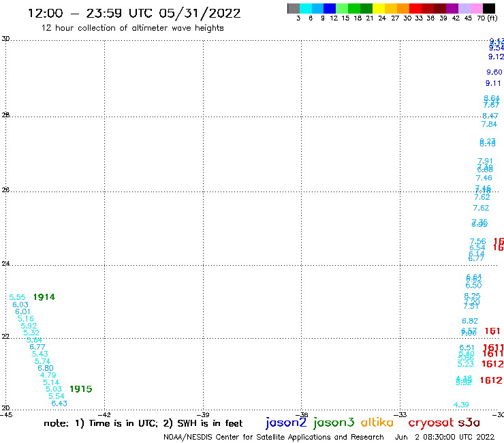
Task: Click the red time stamp 1612 beside 5.23
Action: coord(492,364)
